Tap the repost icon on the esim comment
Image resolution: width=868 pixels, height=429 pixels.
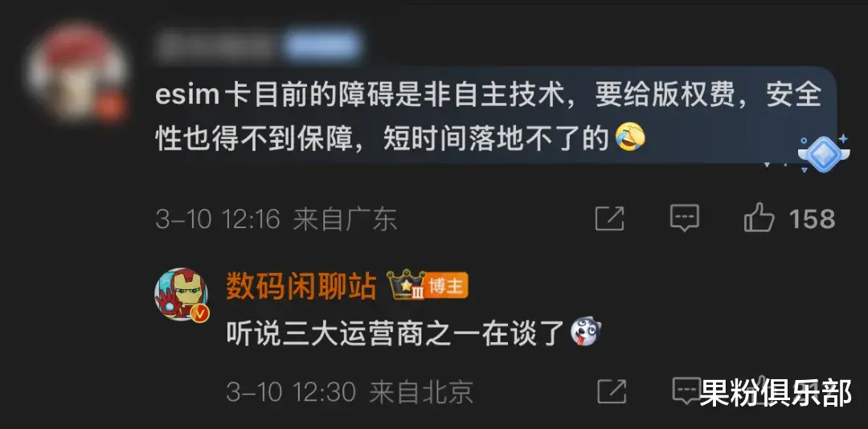[609, 219]
